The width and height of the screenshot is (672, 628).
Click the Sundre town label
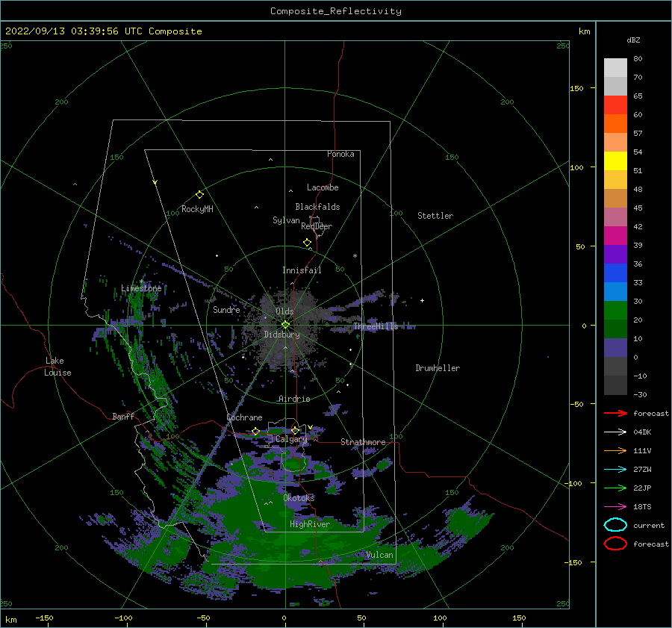click(226, 309)
